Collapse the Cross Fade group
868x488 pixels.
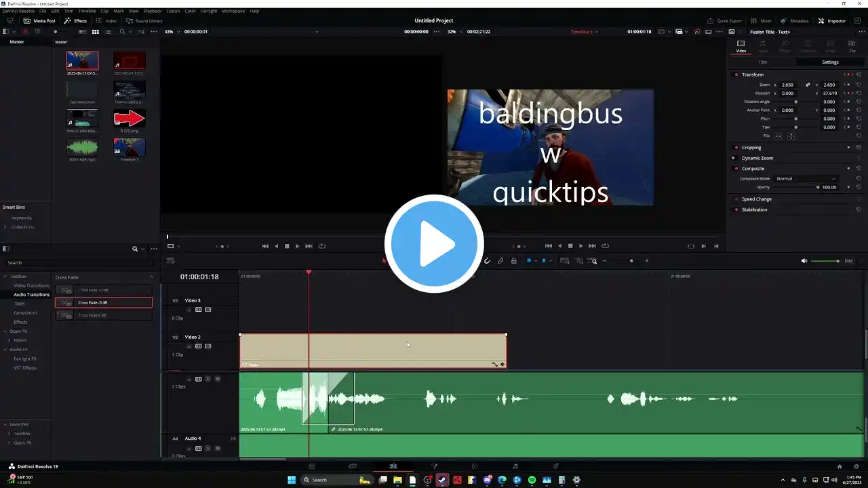pyautogui.click(x=151, y=277)
